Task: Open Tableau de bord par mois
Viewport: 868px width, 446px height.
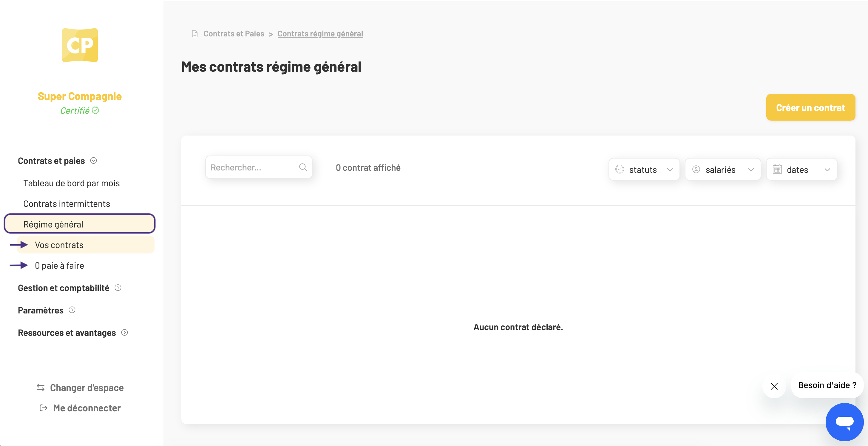Action: click(x=71, y=183)
